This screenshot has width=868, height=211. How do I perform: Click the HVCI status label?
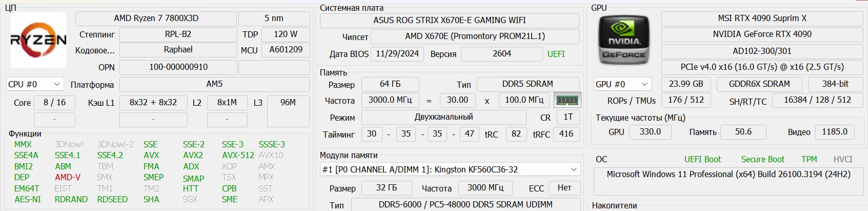pyautogui.click(x=842, y=159)
